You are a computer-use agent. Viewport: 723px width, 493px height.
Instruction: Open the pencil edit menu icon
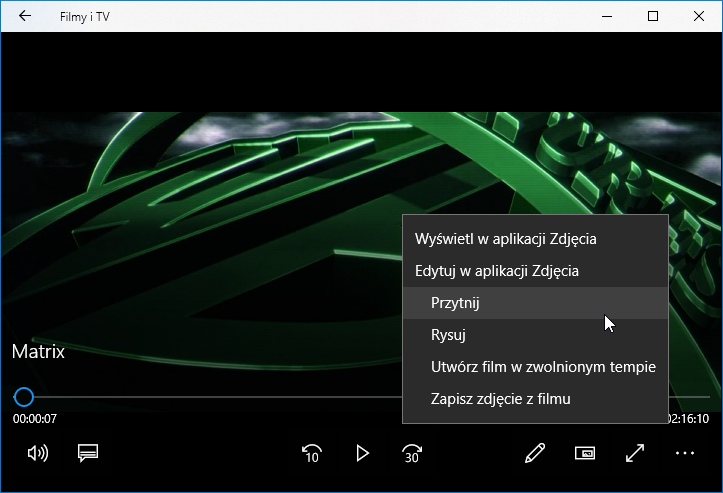click(x=535, y=453)
